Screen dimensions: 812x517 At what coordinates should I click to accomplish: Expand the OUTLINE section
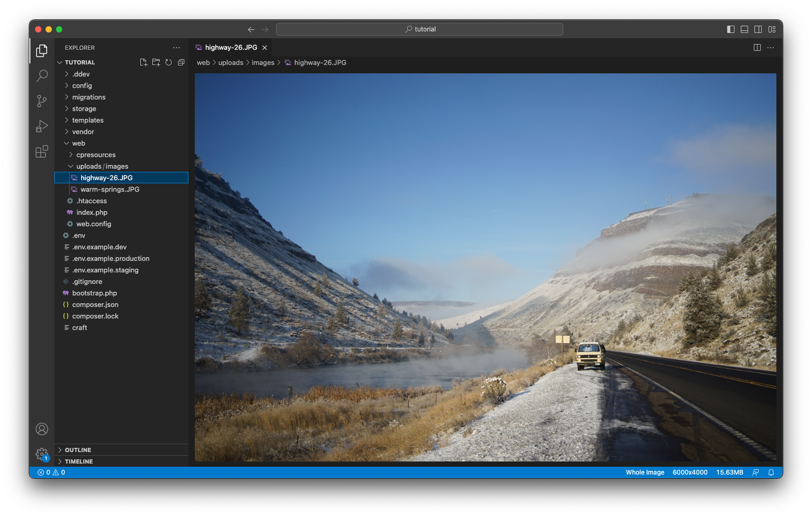pyautogui.click(x=78, y=450)
